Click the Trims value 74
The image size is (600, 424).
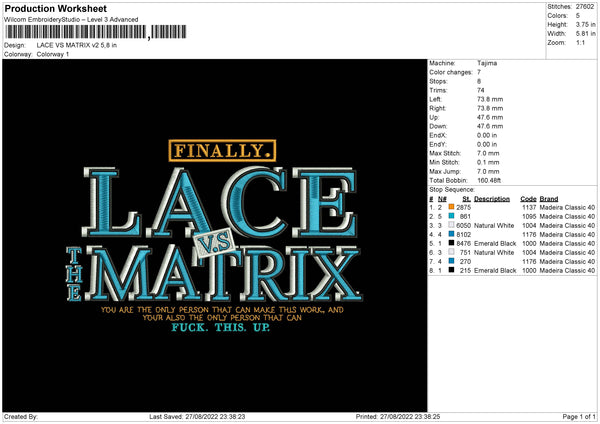[481, 90]
